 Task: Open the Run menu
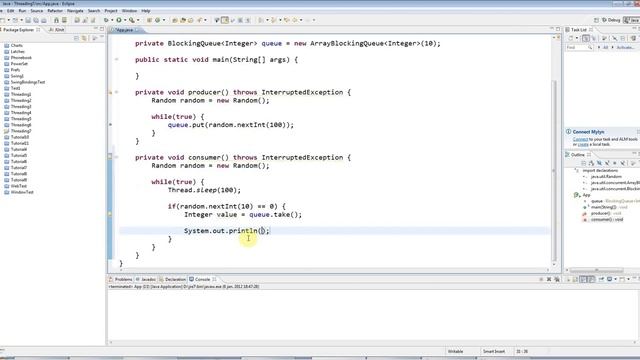click(22, 11)
